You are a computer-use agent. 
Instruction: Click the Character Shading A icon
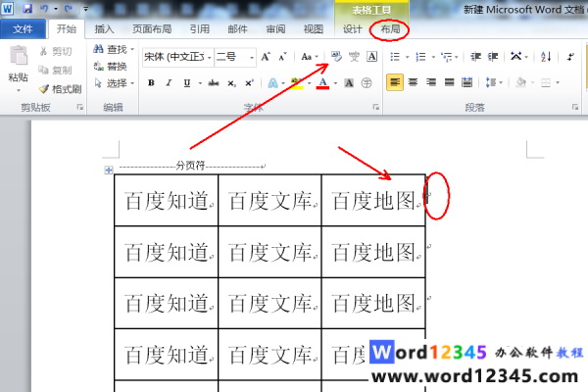(349, 83)
